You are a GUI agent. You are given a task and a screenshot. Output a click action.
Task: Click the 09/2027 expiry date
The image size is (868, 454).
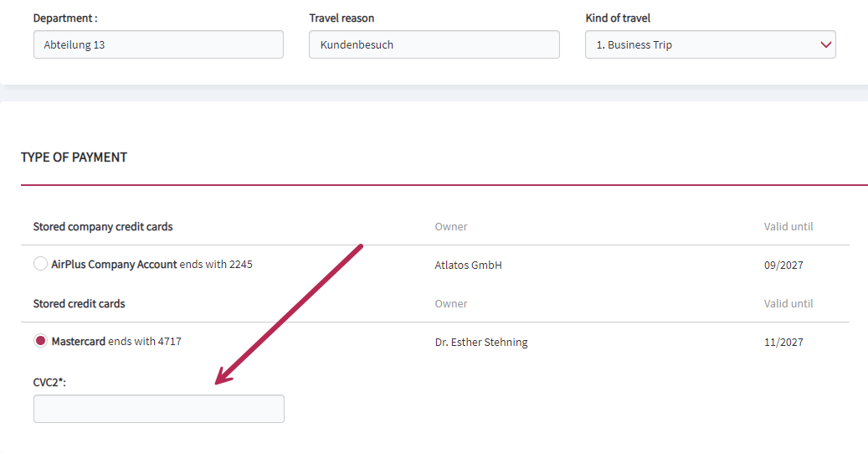(783, 266)
